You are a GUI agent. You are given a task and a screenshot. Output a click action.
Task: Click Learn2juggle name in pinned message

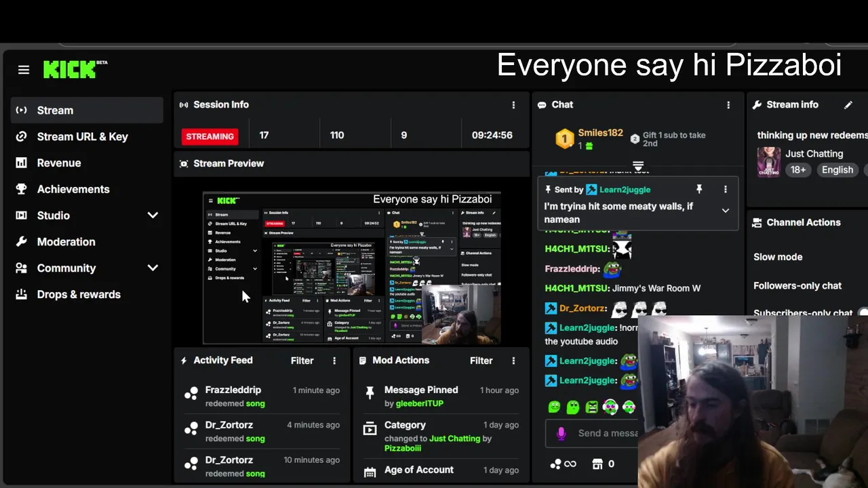[x=625, y=190]
